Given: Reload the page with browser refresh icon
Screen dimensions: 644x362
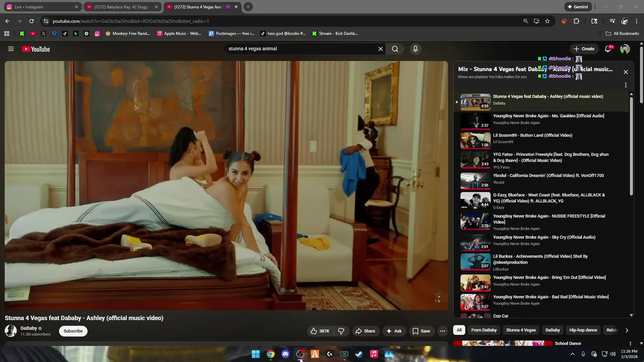Looking at the screenshot, I should click(31, 21).
